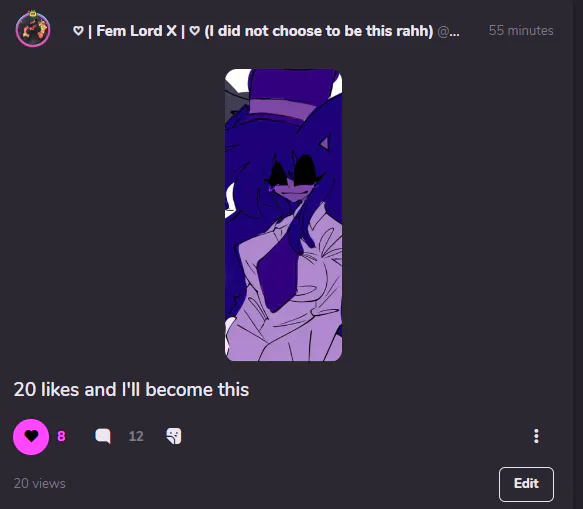Select the post text about 20 likes
The width and height of the screenshot is (583, 509).
(131, 390)
